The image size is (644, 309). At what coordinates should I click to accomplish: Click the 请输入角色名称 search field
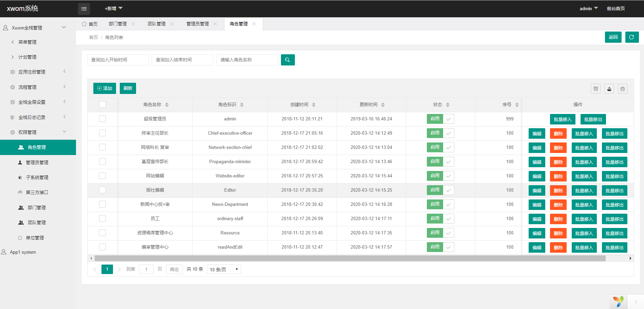(x=247, y=60)
